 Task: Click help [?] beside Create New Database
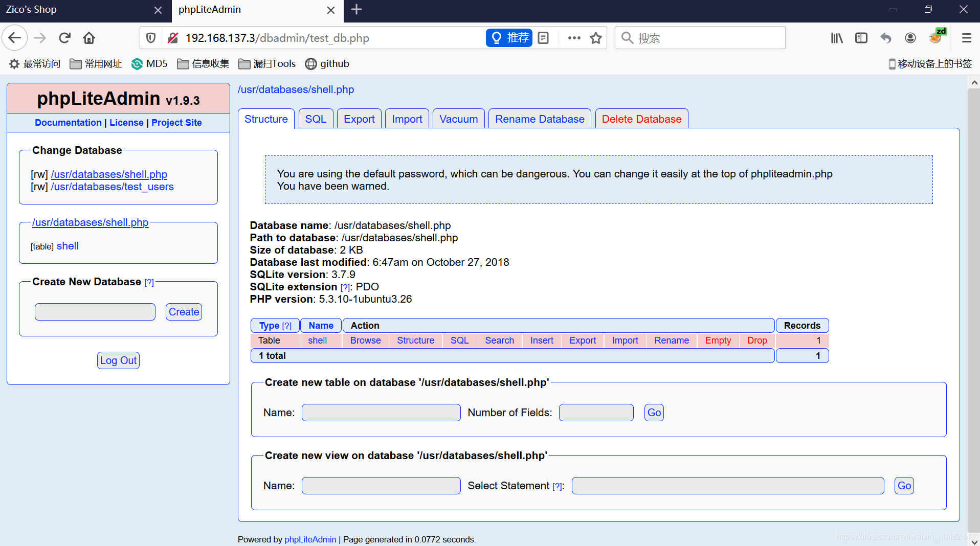coord(149,282)
